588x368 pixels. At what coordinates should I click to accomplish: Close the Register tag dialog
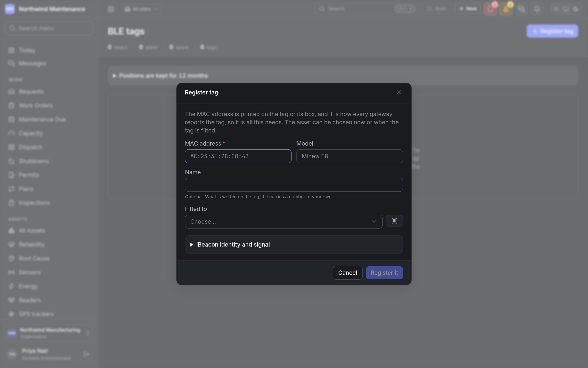(x=399, y=92)
